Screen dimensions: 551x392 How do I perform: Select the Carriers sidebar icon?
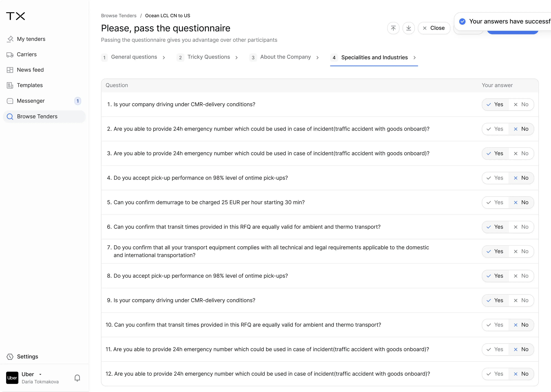[10, 54]
